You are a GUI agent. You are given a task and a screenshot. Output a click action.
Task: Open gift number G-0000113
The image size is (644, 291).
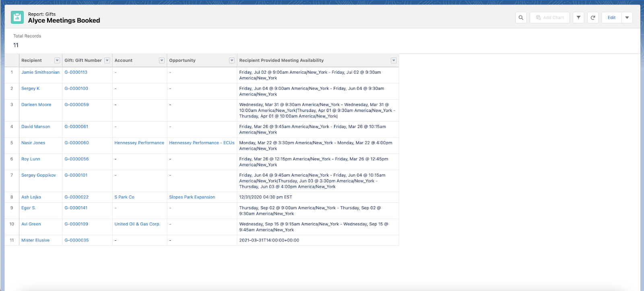76,72
